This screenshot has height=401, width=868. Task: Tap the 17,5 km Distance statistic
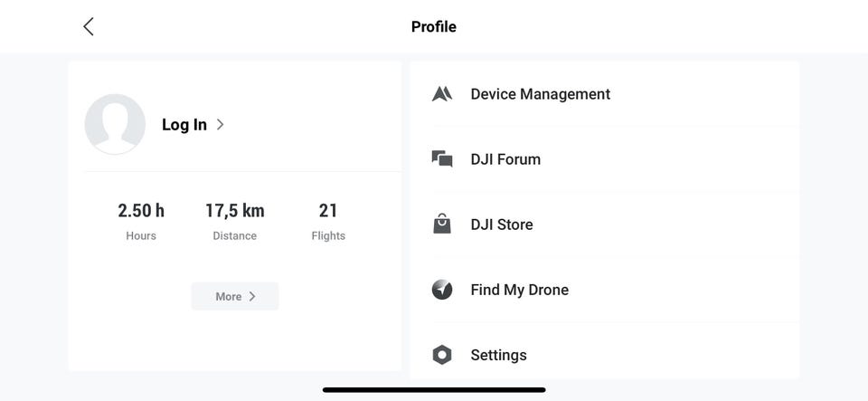(235, 221)
